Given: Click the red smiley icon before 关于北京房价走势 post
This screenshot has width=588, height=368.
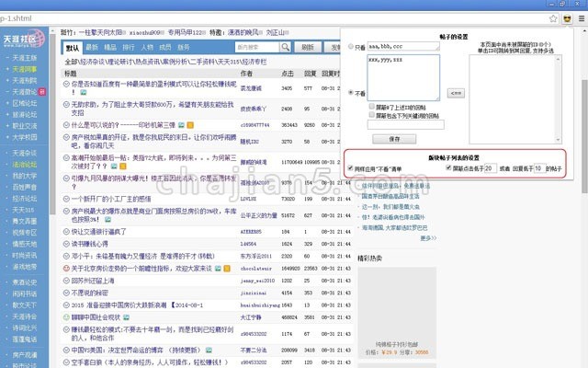Looking at the screenshot, I should pos(66,269).
